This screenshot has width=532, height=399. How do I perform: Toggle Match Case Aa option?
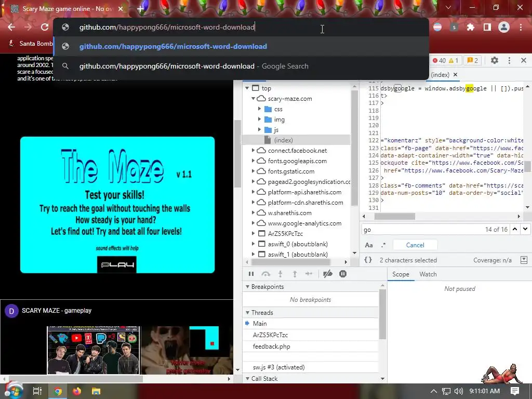[x=369, y=245]
